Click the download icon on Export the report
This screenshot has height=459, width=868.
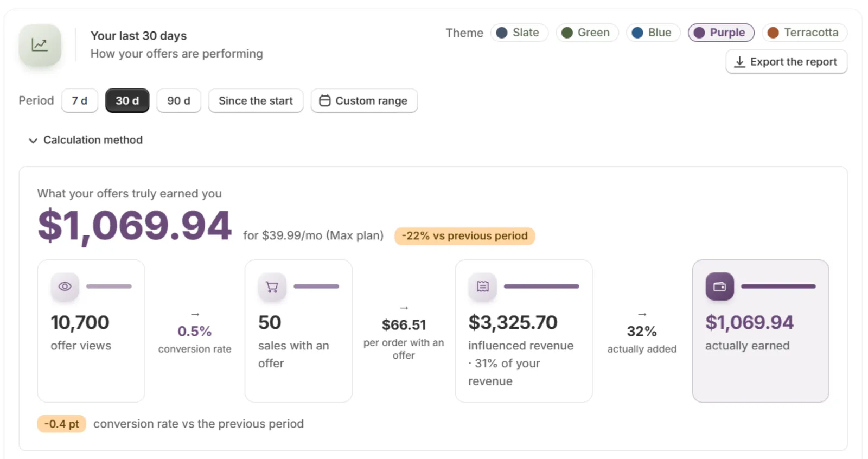(739, 62)
